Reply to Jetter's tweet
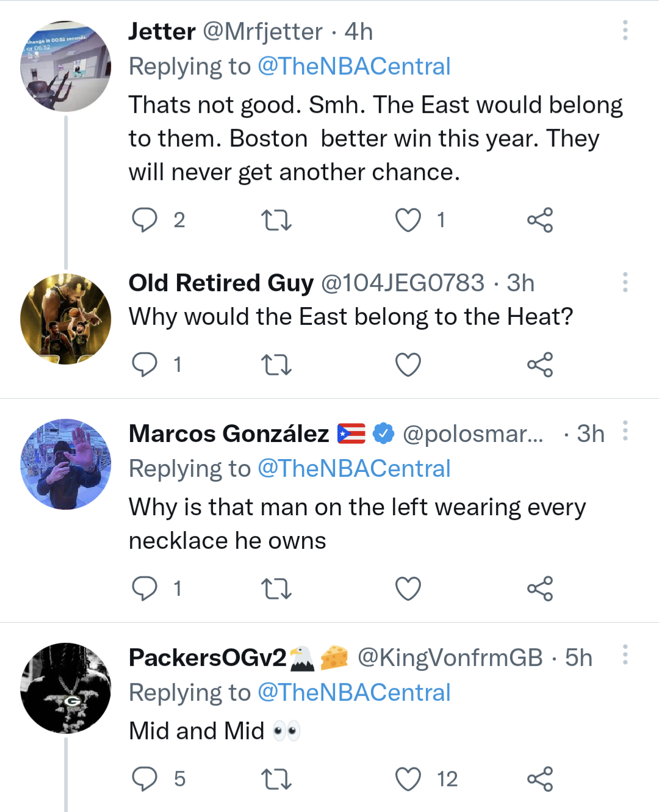 point(145,220)
